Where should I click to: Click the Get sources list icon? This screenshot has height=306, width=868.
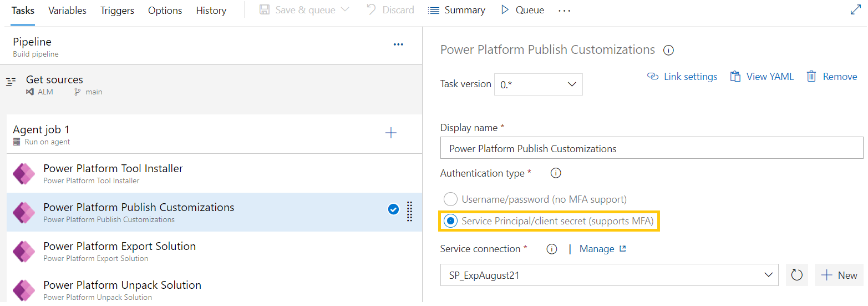coord(11,82)
